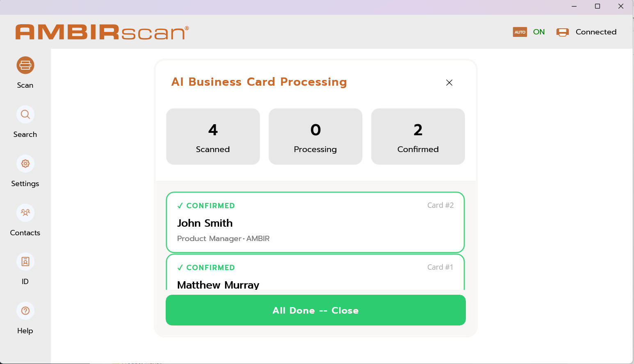This screenshot has width=634, height=364.
Task: Click the Confirmed checkmark on John Smith's card
Action: tap(180, 205)
